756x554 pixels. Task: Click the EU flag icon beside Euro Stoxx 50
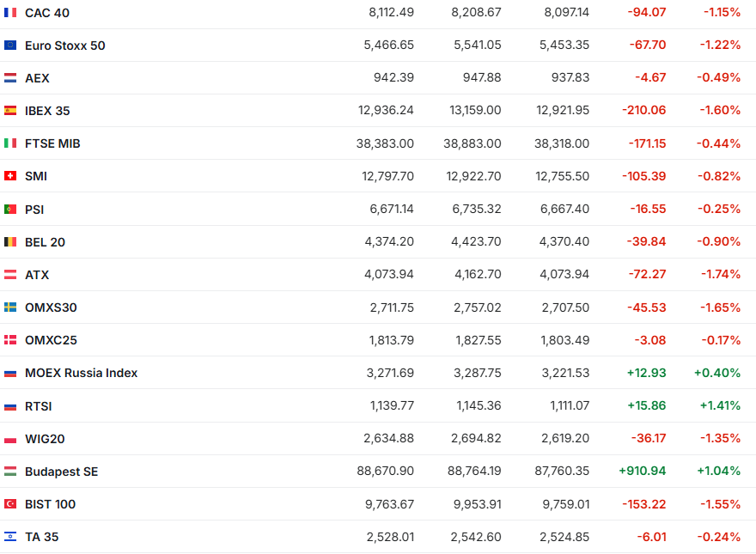pyautogui.click(x=10, y=46)
